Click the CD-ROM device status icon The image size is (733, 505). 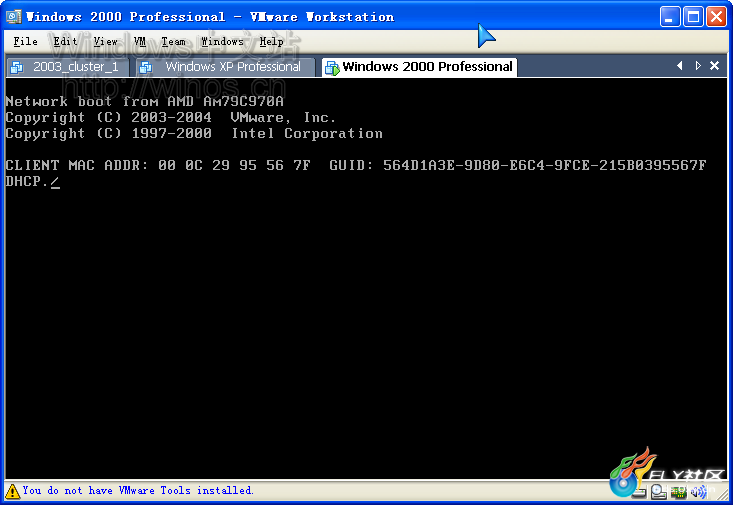(x=659, y=491)
